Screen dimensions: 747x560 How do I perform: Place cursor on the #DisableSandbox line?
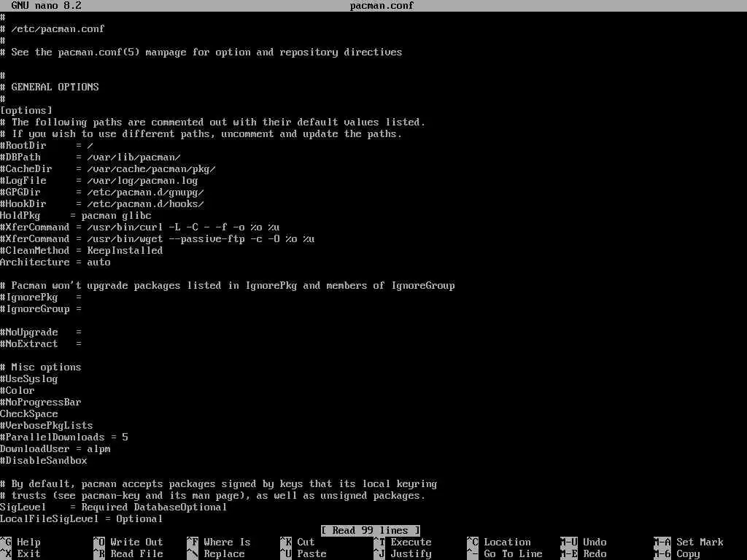[44, 461]
